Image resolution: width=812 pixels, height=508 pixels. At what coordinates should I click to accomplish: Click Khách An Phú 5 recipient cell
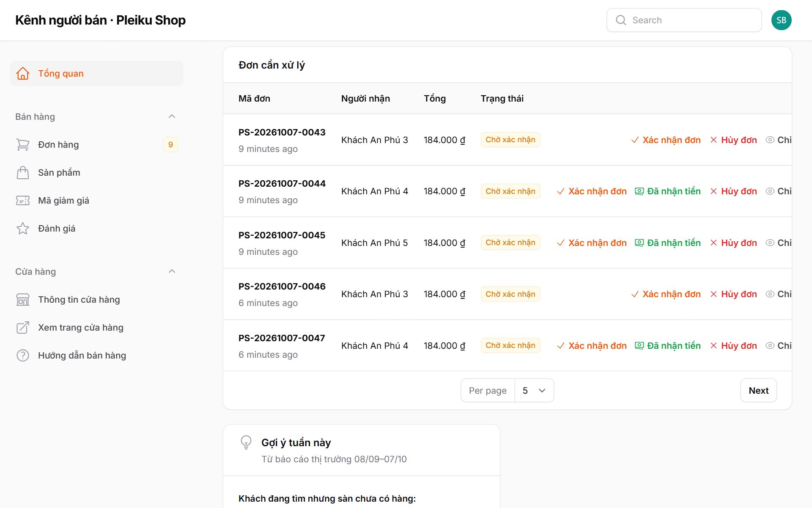[x=375, y=243]
